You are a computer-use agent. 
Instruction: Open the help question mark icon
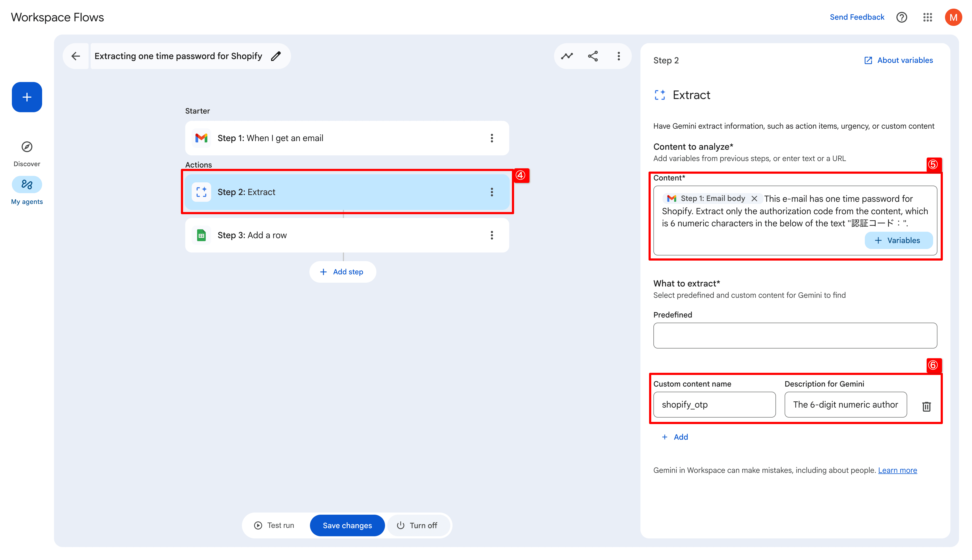pos(902,17)
